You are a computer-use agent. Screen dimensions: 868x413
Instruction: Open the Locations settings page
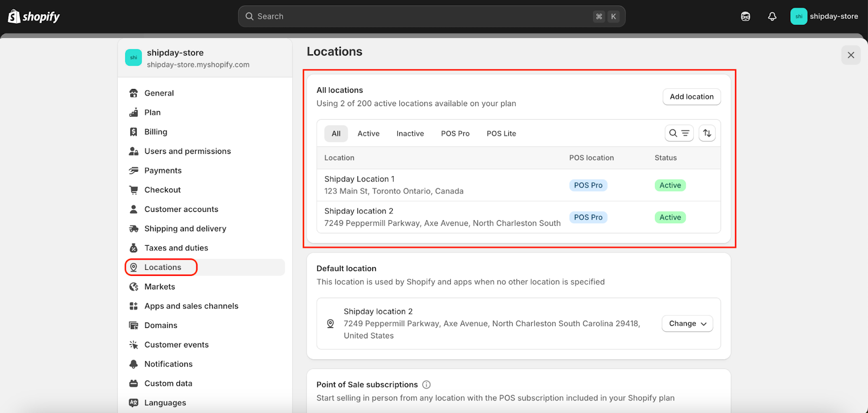(205, 267)
